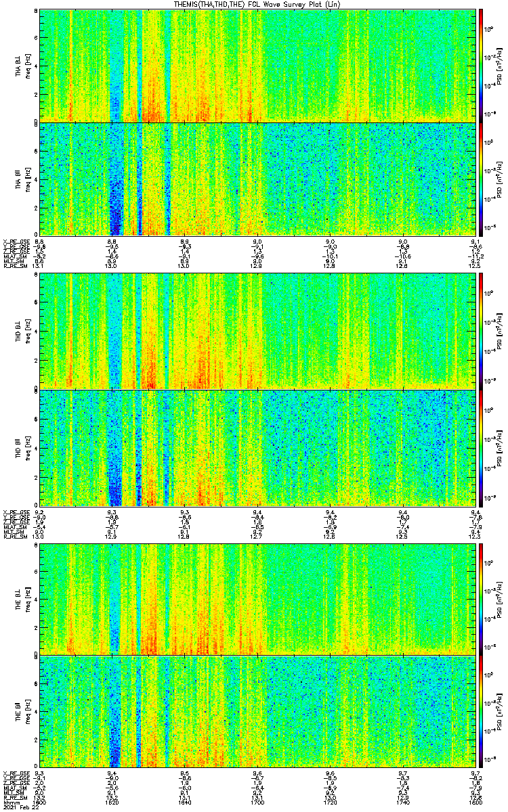Click the PSD color bar for THA B-perpendicular

(481, 66)
